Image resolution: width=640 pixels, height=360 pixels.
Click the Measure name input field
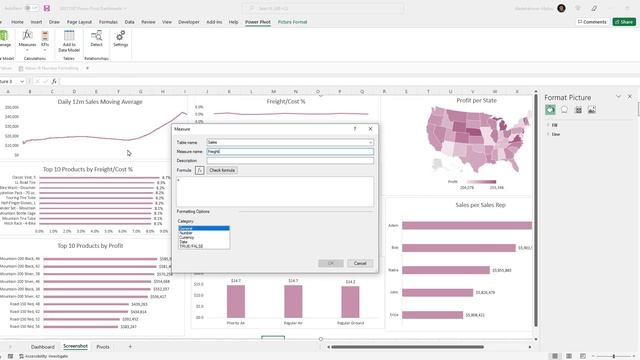click(290, 151)
